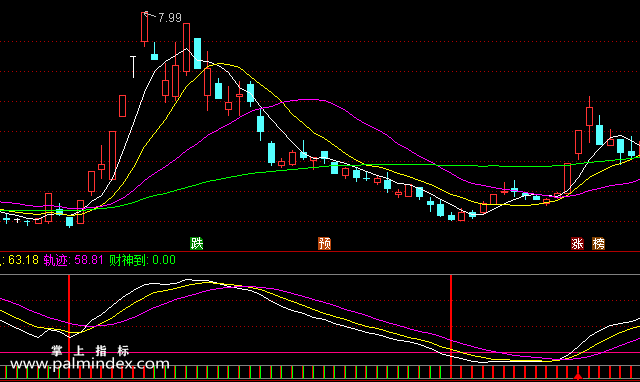Click the candlestick at the 7.99 high
Screen dimensions: 640x382
pos(144,28)
